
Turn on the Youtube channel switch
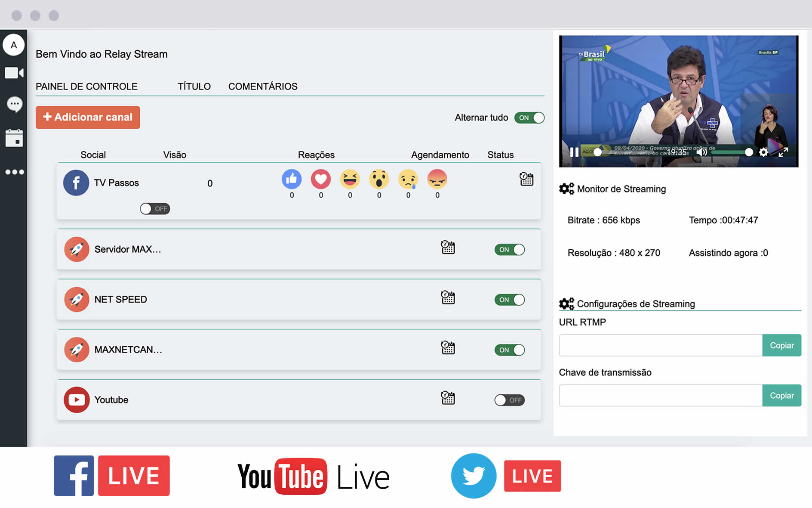click(510, 400)
